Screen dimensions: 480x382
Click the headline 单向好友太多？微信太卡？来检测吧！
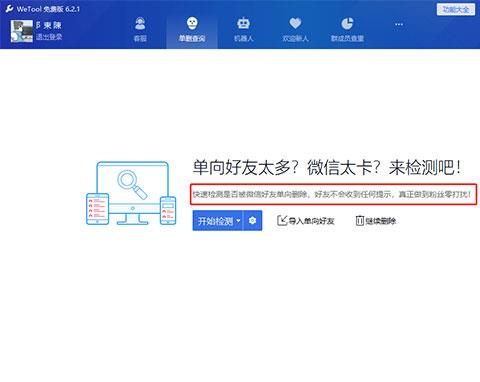(x=327, y=167)
